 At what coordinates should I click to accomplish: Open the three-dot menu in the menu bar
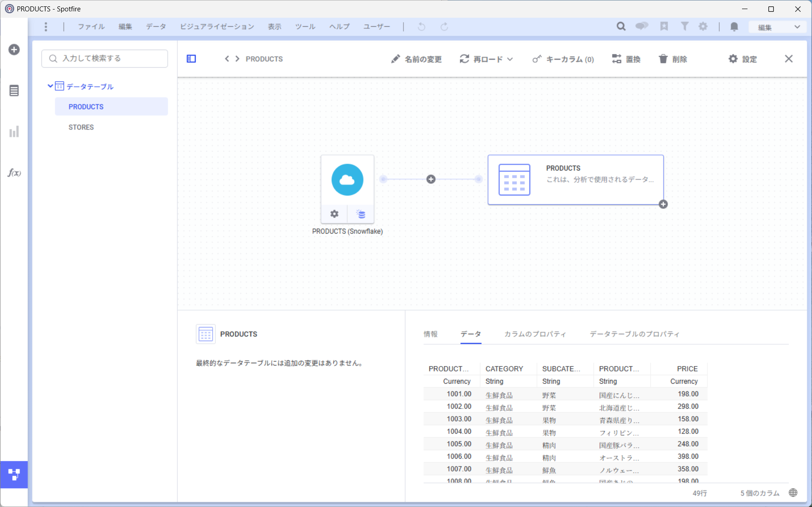point(46,27)
